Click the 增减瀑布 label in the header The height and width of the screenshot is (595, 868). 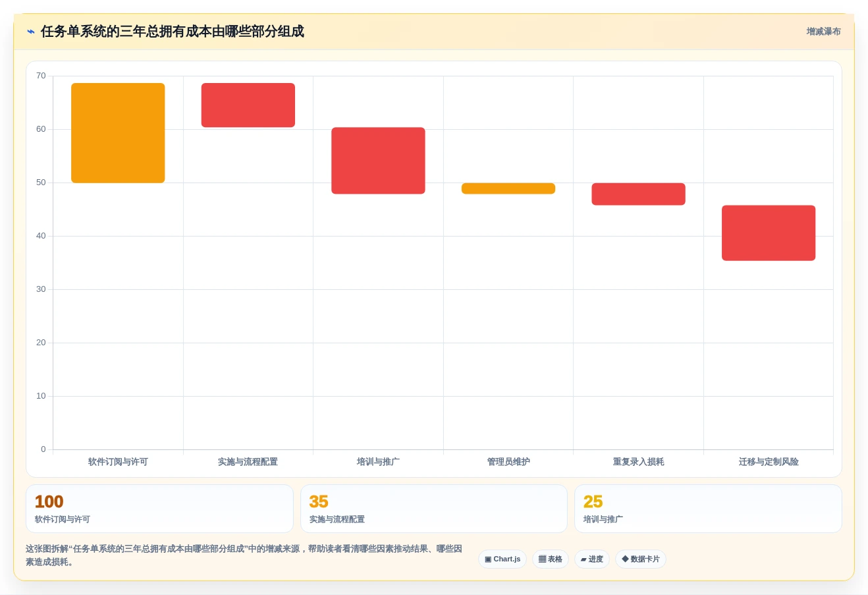(x=823, y=32)
